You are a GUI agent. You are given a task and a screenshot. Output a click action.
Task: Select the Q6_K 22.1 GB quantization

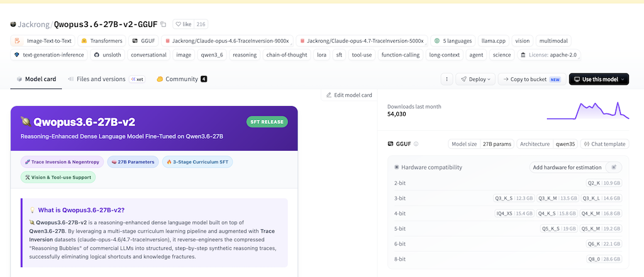click(604, 244)
